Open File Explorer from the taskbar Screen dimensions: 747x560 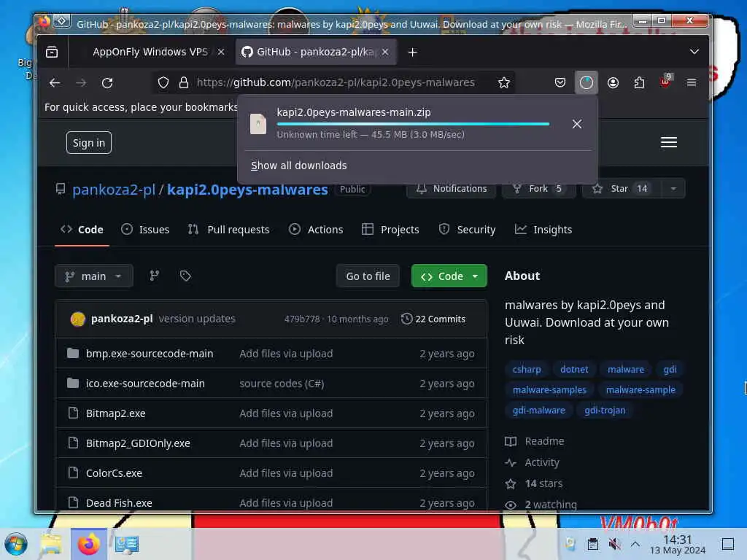(51, 544)
